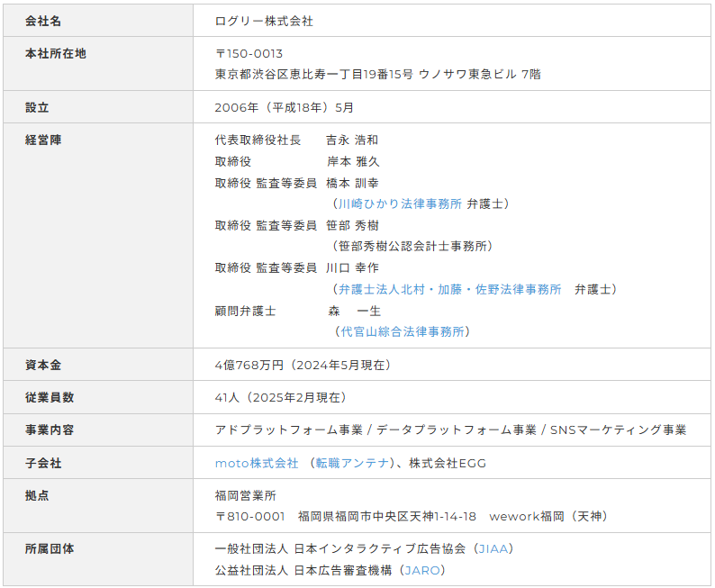Select postal code 〒150-0013

[x=249, y=54]
